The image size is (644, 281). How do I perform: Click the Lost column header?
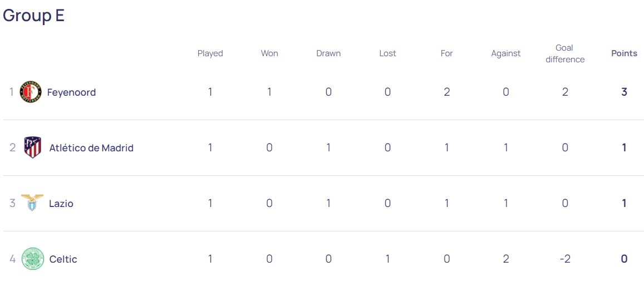tap(387, 53)
